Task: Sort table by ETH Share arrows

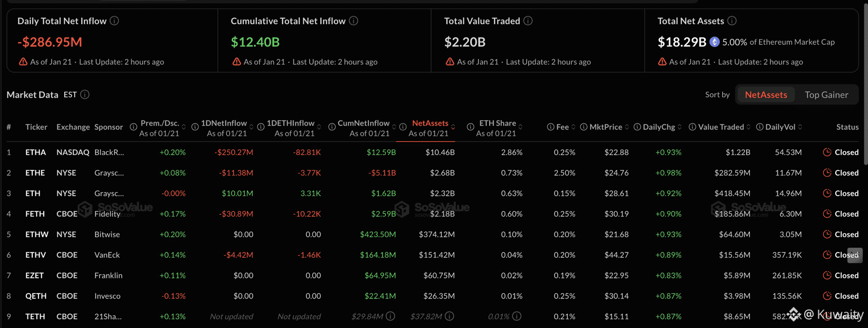Action: (520, 127)
